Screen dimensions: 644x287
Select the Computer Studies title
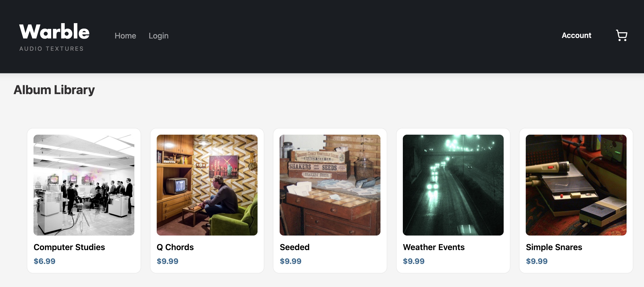(x=69, y=247)
